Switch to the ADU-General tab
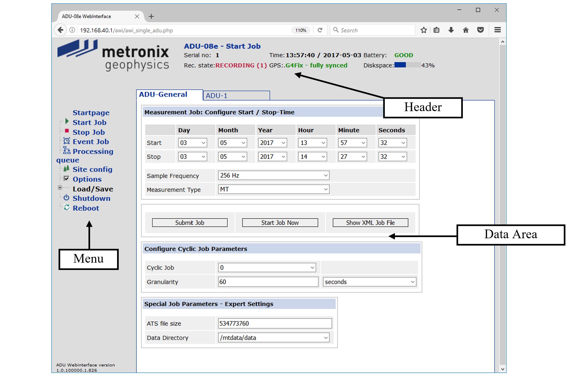588x378 pixels. (x=170, y=95)
